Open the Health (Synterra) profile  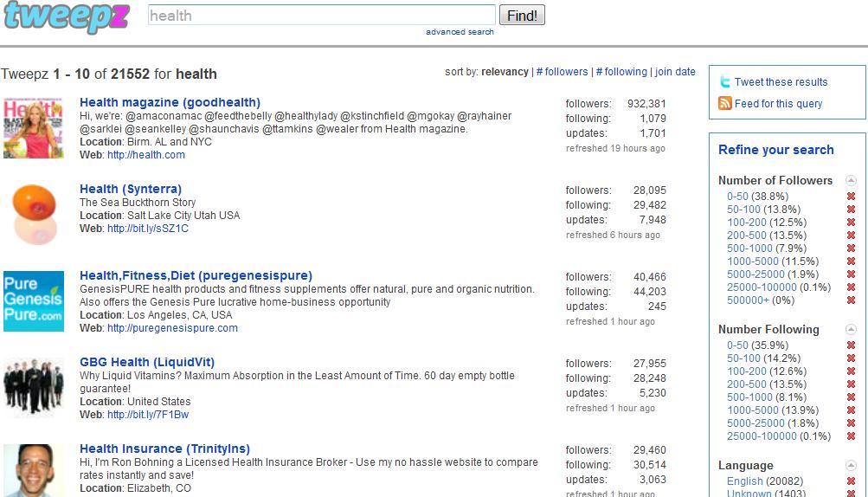point(131,189)
